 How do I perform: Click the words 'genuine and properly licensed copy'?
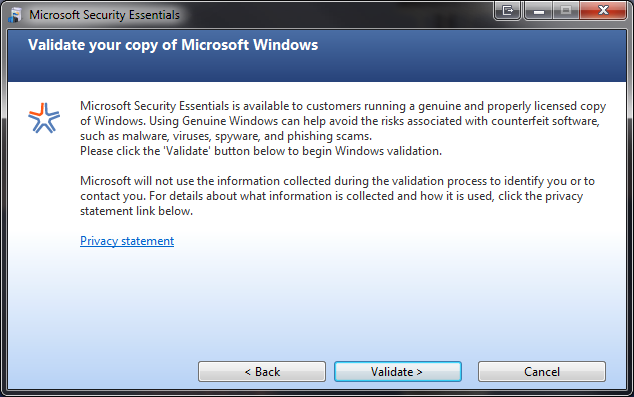click(x=512, y=106)
